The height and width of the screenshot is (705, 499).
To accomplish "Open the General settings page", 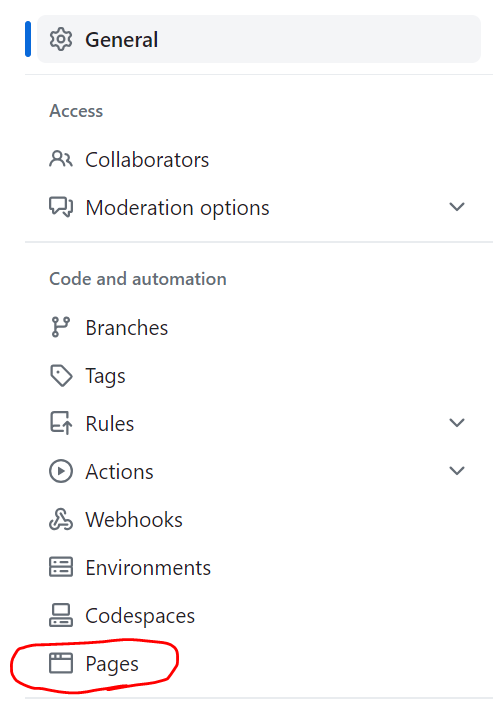I will coord(259,39).
